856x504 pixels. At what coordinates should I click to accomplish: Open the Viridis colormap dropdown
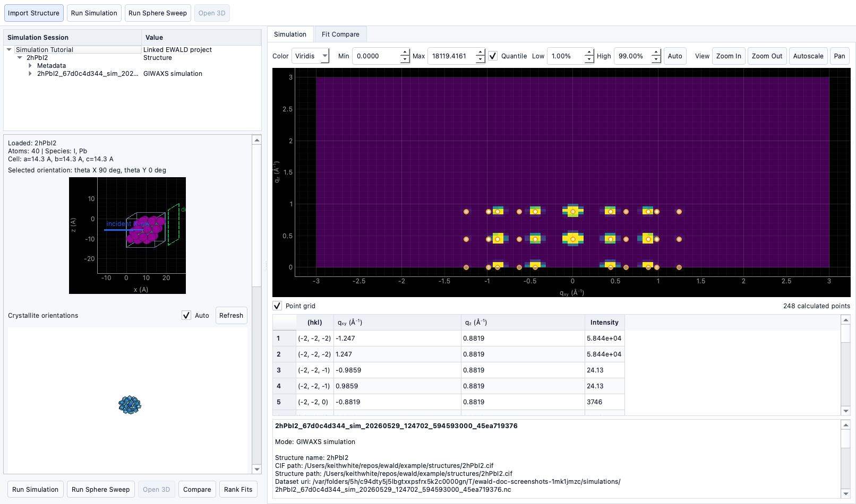pyautogui.click(x=310, y=56)
